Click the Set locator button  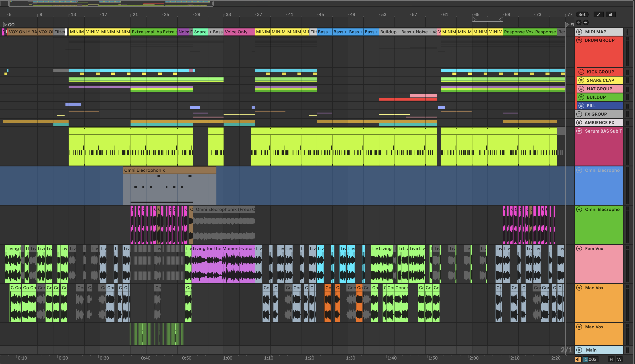pyautogui.click(x=582, y=14)
